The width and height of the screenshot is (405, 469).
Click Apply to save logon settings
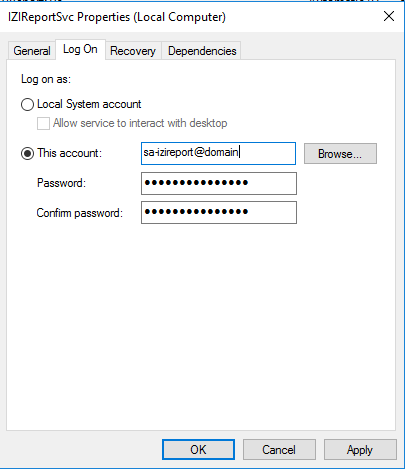(360, 450)
